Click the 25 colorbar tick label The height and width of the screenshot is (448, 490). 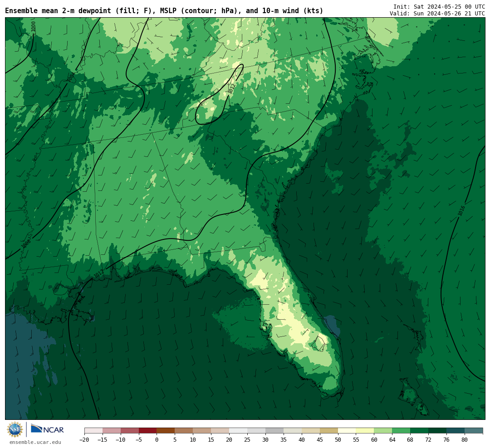tap(248, 439)
